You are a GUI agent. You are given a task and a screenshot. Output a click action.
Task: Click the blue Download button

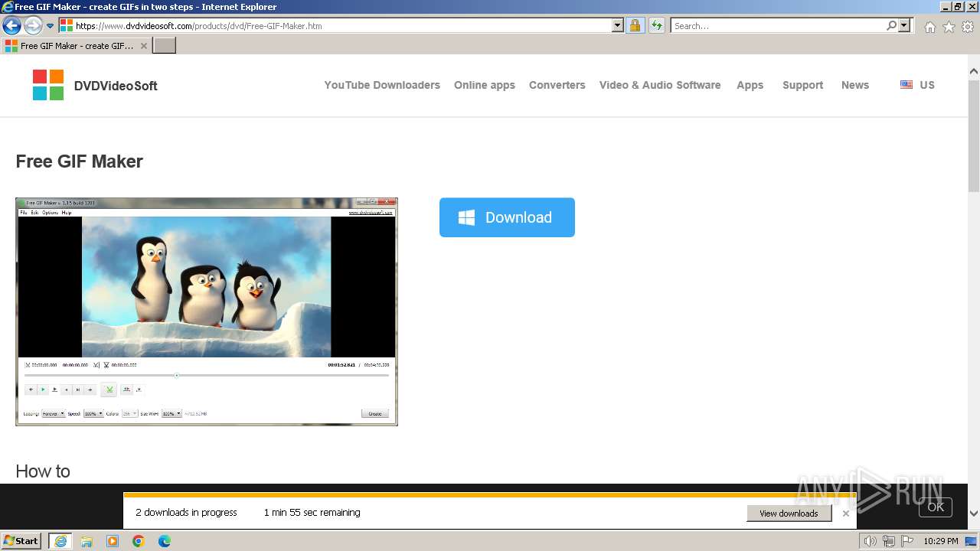[507, 217]
